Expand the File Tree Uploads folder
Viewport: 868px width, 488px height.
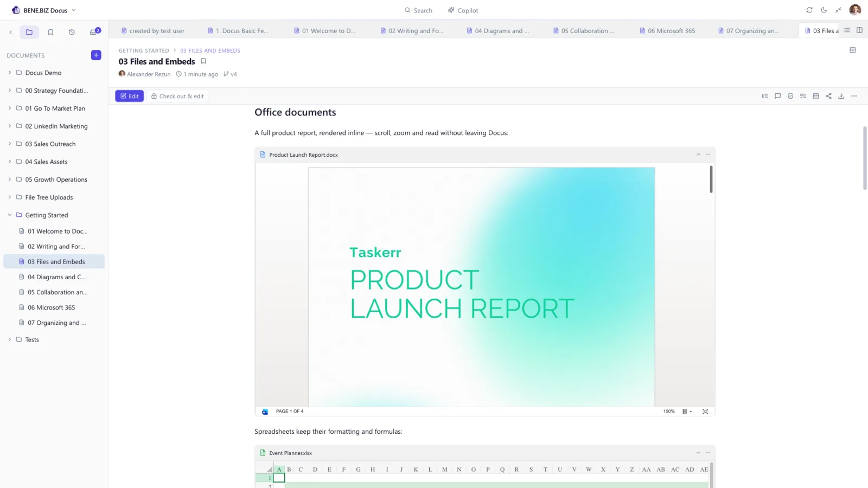pos(10,197)
